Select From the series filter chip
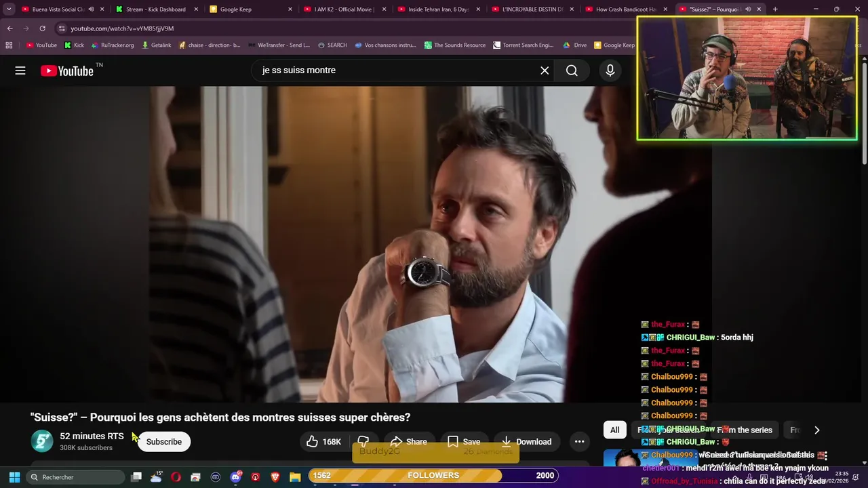 click(x=745, y=430)
